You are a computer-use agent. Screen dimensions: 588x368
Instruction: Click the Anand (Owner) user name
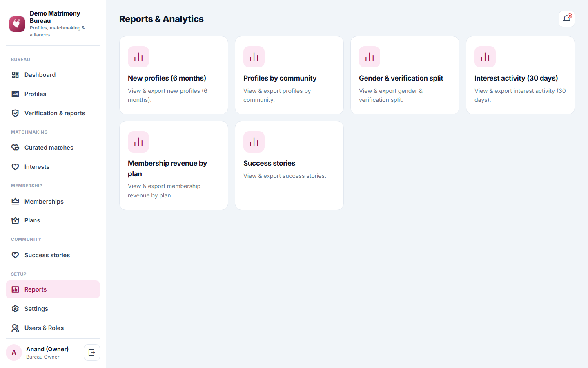47,349
